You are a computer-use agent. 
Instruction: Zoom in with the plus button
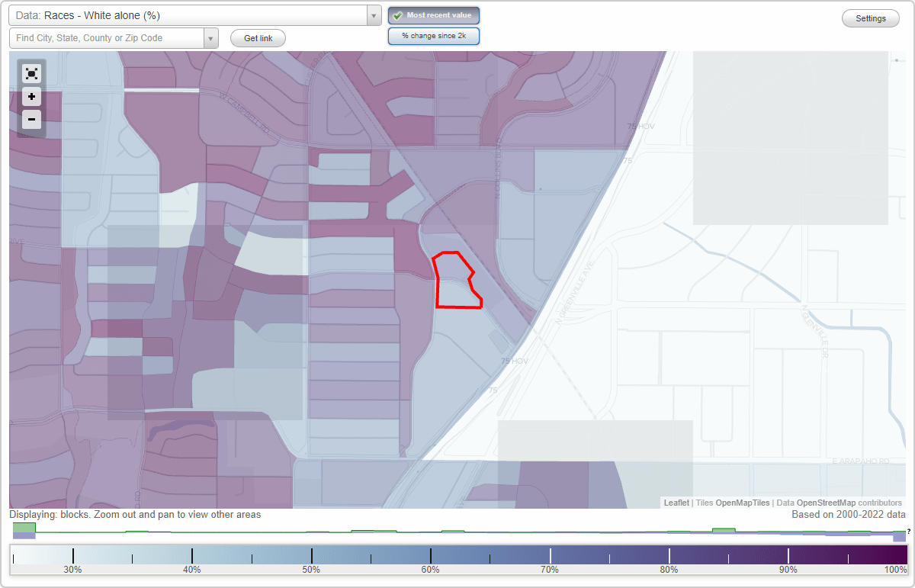pos(31,97)
